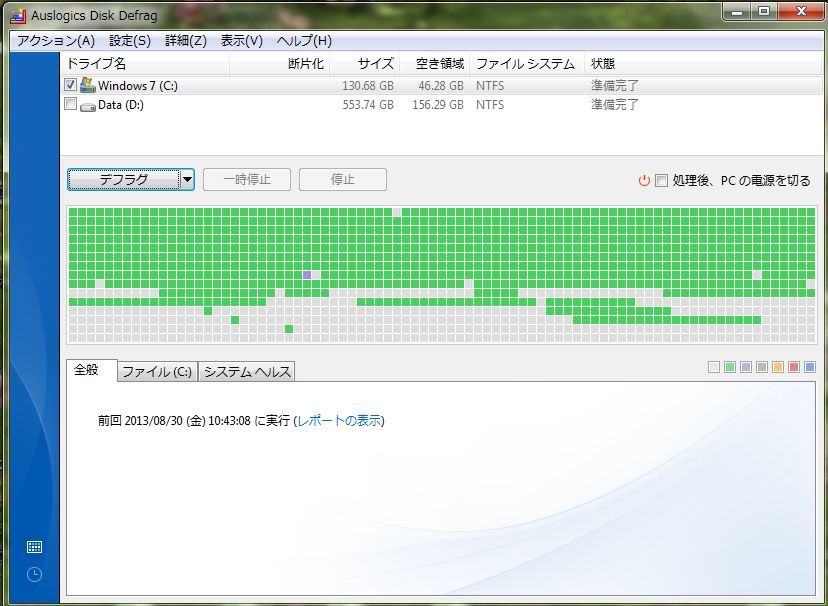Viewport: 828px width, 606px height.
Task: Expand the デフラグ button dropdown arrow
Action: coord(186,180)
